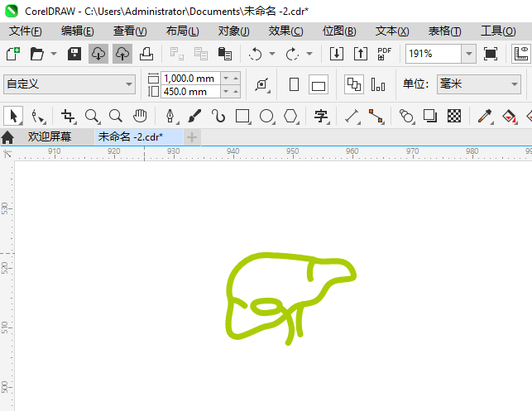Viewport: 532px width, 411px height.
Task: Toggle current page layout icon
Action: (378, 84)
